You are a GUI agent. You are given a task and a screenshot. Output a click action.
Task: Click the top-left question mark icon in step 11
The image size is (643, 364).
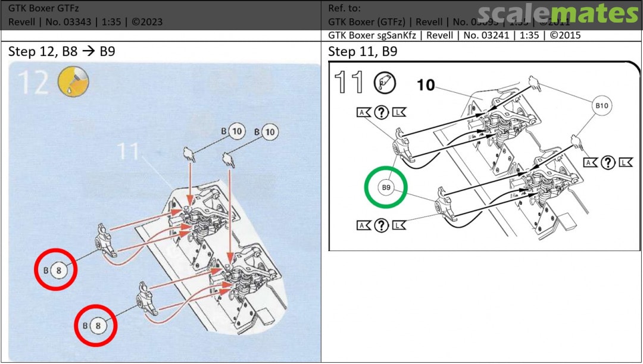(381, 112)
